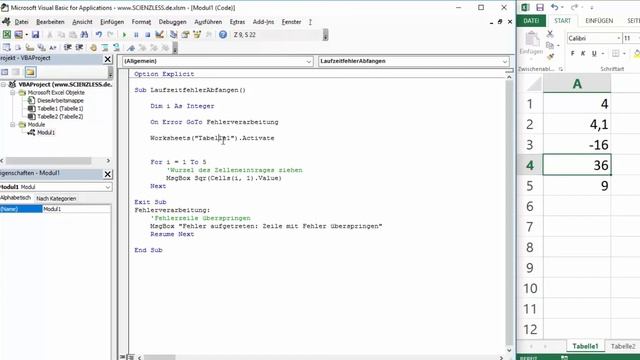This screenshot has height=360, width=640.
Task: Open the Object Browser via toolbar icon
Action: pos(197,35)
